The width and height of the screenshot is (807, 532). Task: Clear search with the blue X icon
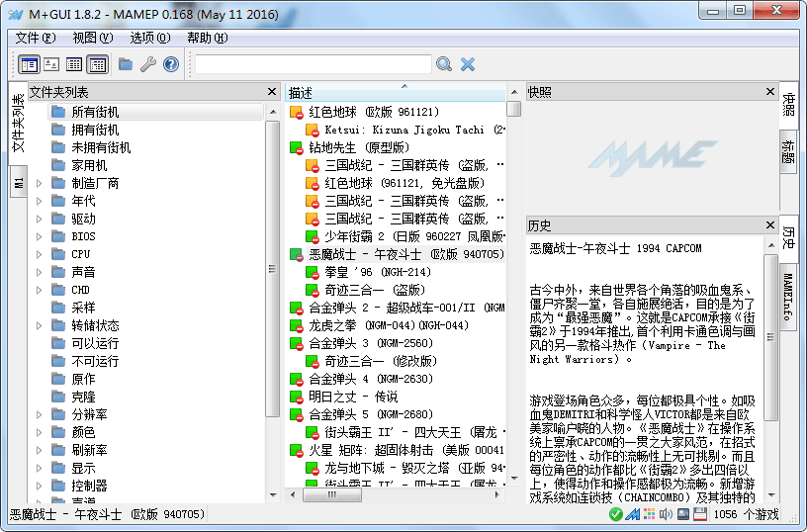pos(468,64)
